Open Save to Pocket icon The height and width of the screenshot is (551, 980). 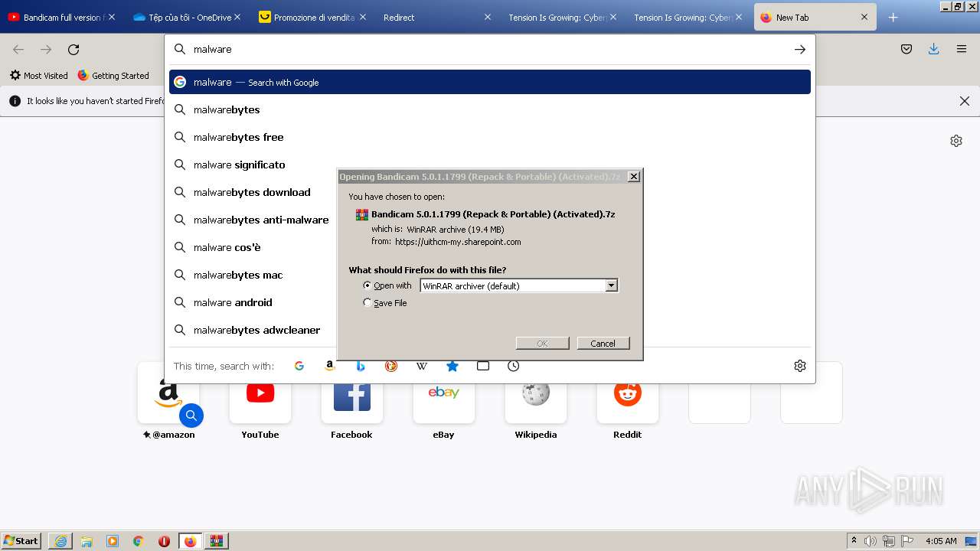pyautogui.click(x=906, y=49)
